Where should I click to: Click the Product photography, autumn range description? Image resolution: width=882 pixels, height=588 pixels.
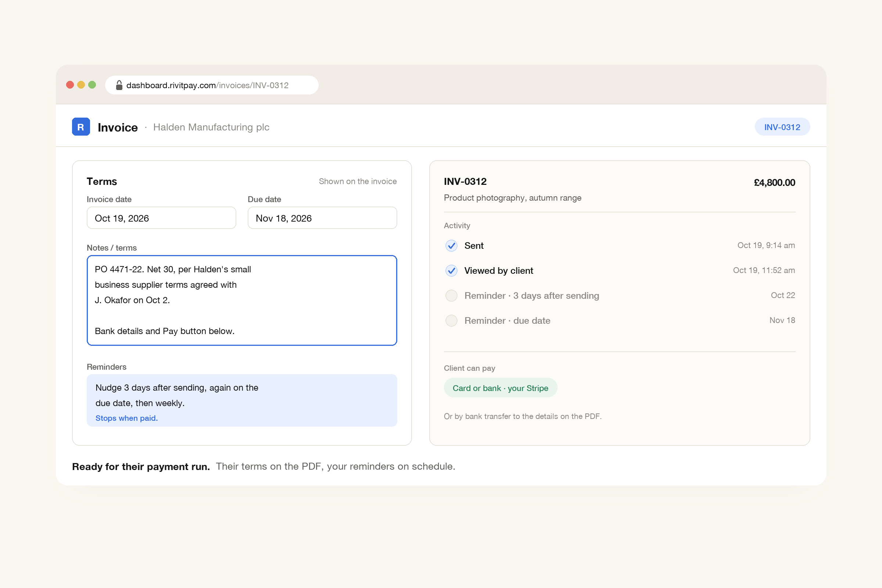point(512,198)
